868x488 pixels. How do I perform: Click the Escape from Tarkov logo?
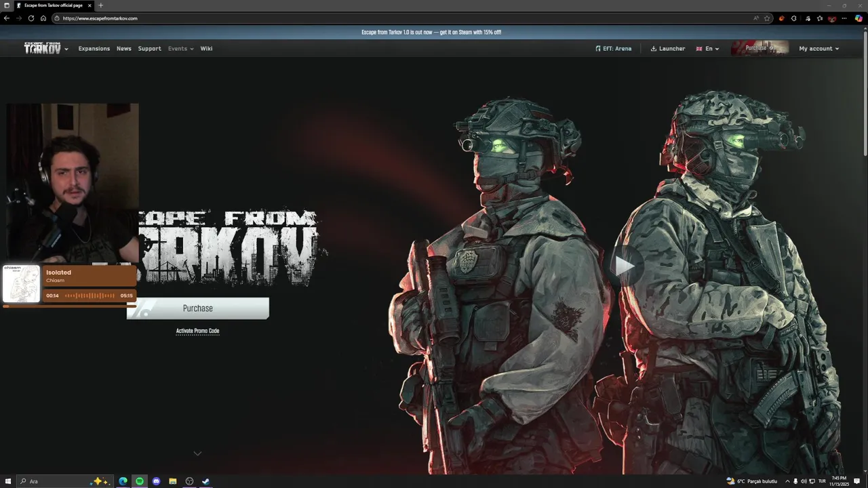pos(43,48)
